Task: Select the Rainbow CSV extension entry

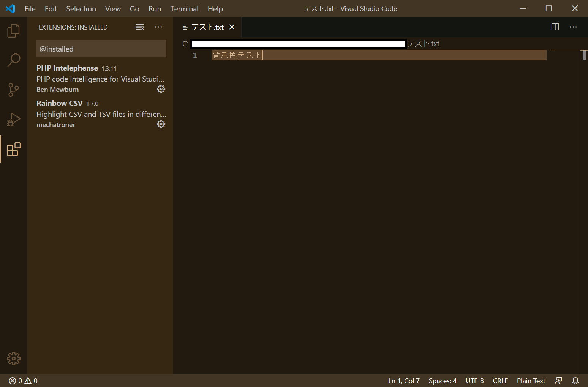Action: pyautogui.click(x=101, y=114)
